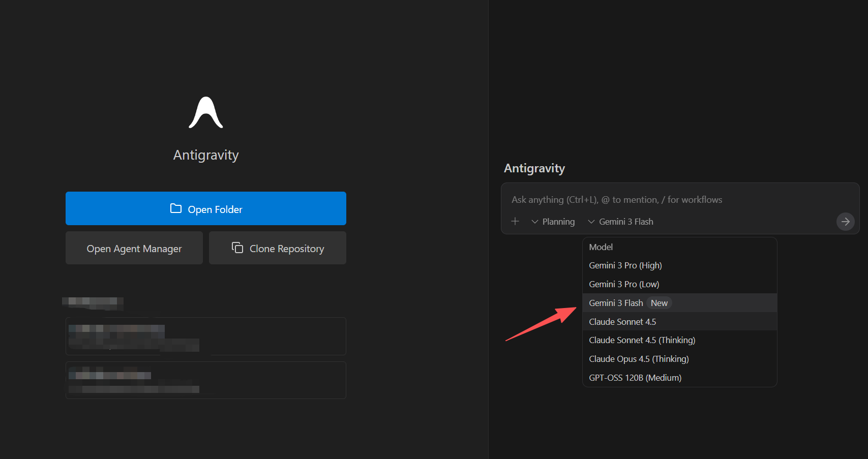The image size is (868, 459).
Task: Click the Clone Repository button
Action: click(278, 248)
